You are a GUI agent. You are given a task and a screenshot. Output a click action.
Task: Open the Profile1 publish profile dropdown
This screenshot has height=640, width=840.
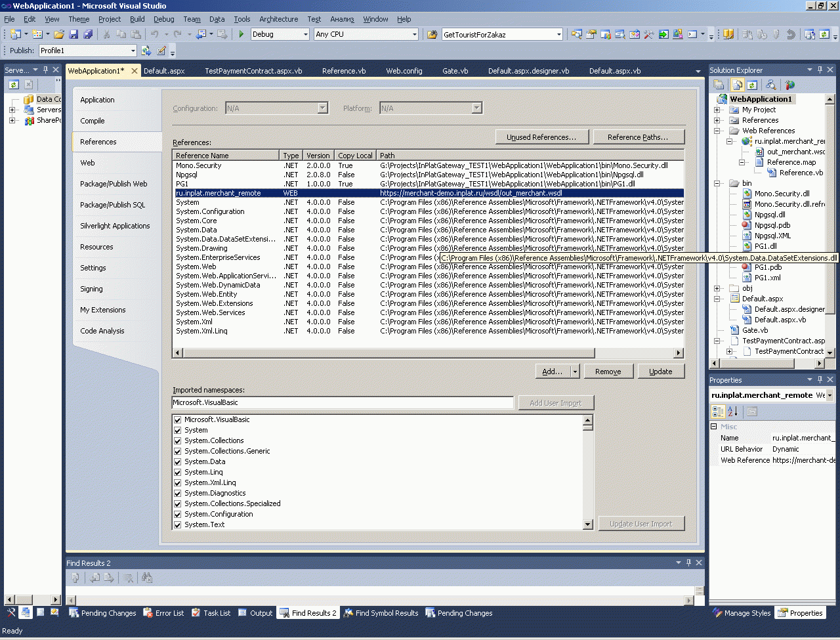tap(133, 51)
